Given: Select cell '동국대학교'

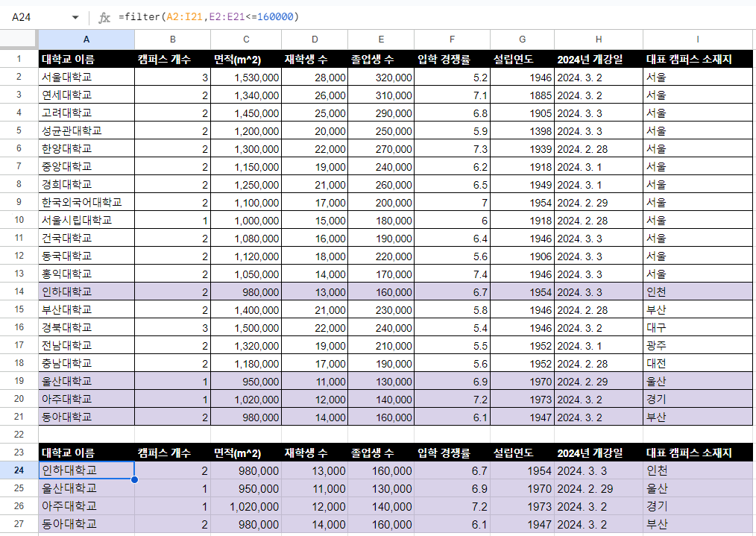Looking at the screenshot, I should click(86, 256).
